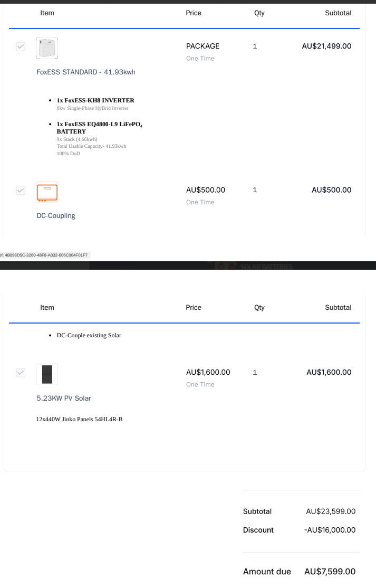The height and width of the screenshot is (588, 376).
Task: Open the 5.23KW PV Solar item name
Action: [x=64, y=398]
